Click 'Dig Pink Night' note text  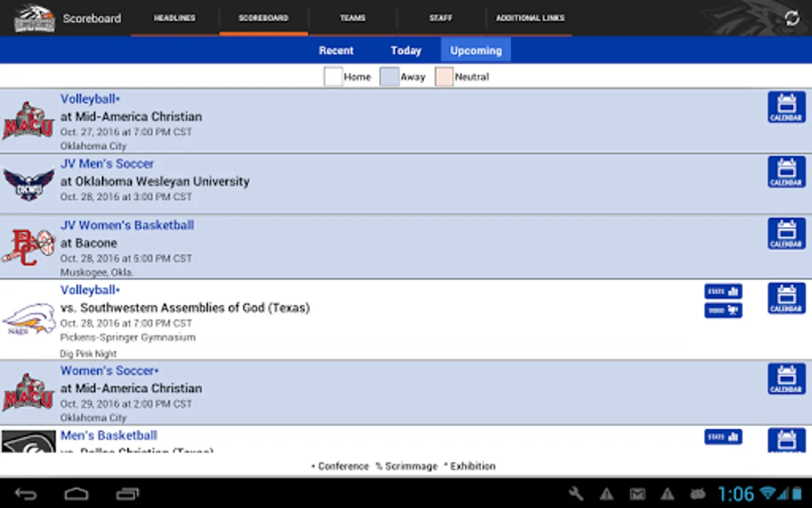click(x=89, y=354)
